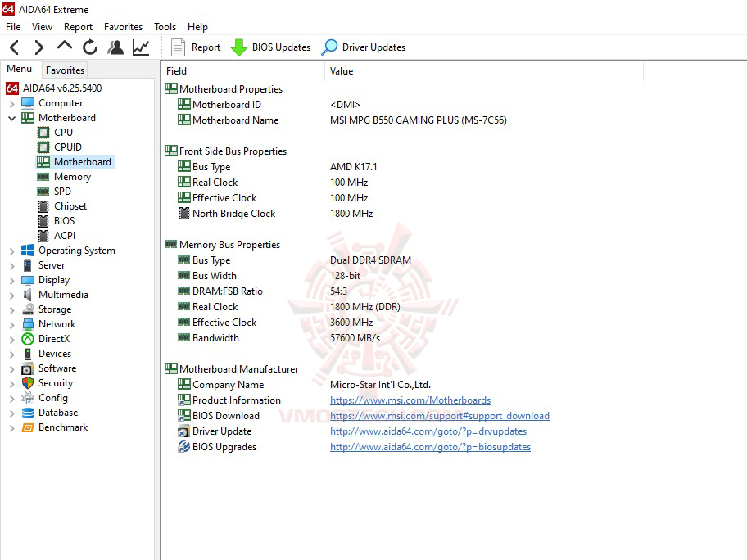Viewport: 747px width, 560px height.
Task: Select the BIOS chip icon in the tree
Action: coord(43,221)
